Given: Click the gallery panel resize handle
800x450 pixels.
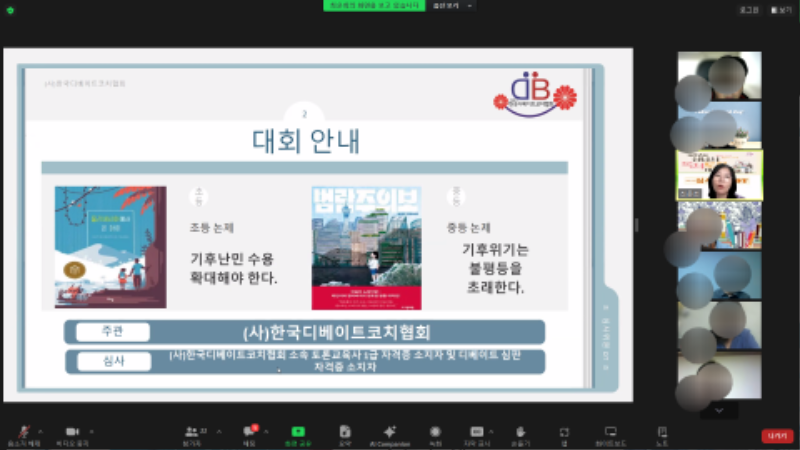Looking at the screenshot, I should coord(636,225).
